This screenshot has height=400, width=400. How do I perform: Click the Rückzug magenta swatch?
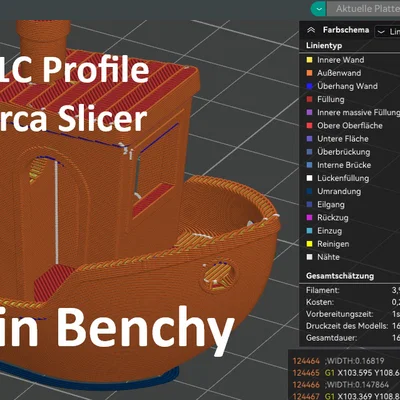coord(309,218)
